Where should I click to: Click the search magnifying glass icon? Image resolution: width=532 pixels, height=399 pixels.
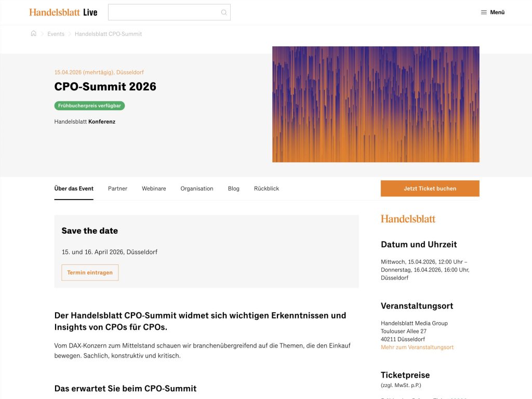[x=223, y=12]
